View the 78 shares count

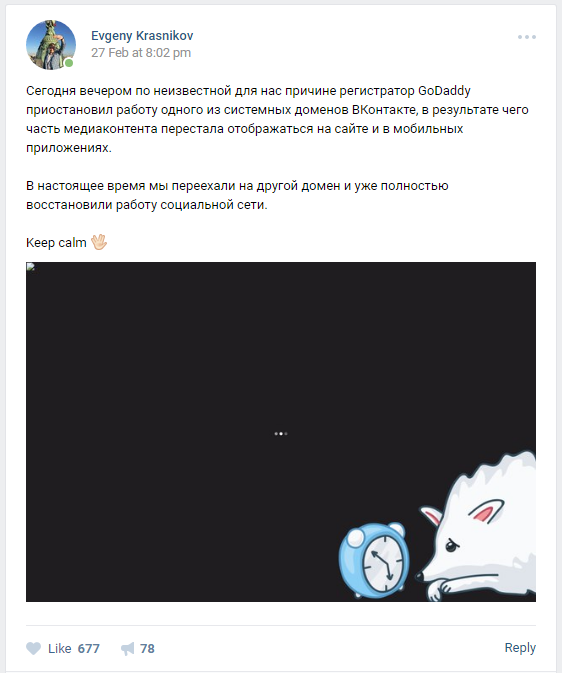pyautogui.click(x=147, y=648)
